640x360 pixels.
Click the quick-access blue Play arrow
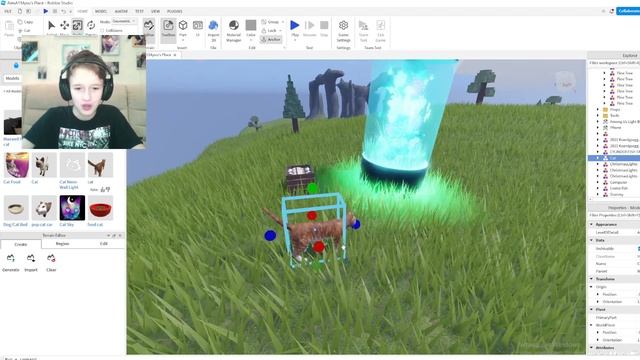(45, 11)
